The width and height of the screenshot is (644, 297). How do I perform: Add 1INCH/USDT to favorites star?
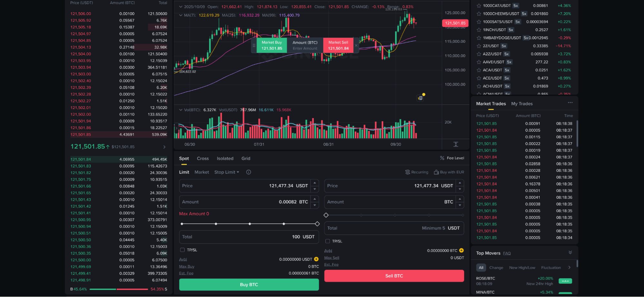[x=479, y=30]
